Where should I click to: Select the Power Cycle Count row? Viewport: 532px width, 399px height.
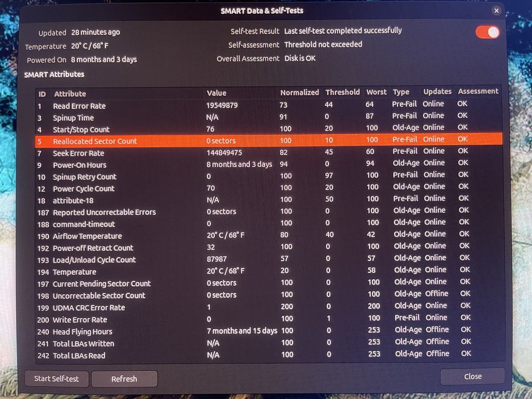click(x=269, y=188)
